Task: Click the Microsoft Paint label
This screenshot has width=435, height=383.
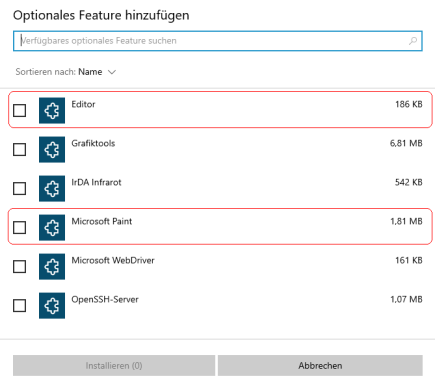Action: point(102,221)
